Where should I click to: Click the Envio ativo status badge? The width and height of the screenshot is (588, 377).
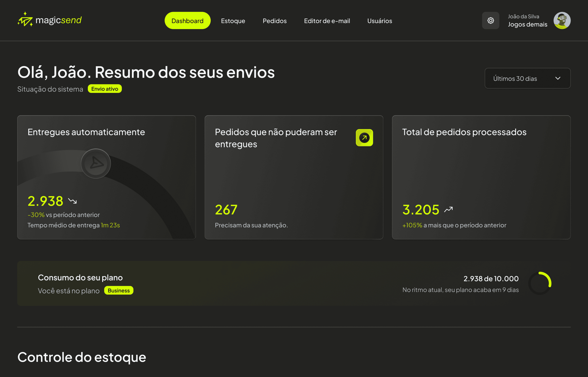click(x=105, y=89)
